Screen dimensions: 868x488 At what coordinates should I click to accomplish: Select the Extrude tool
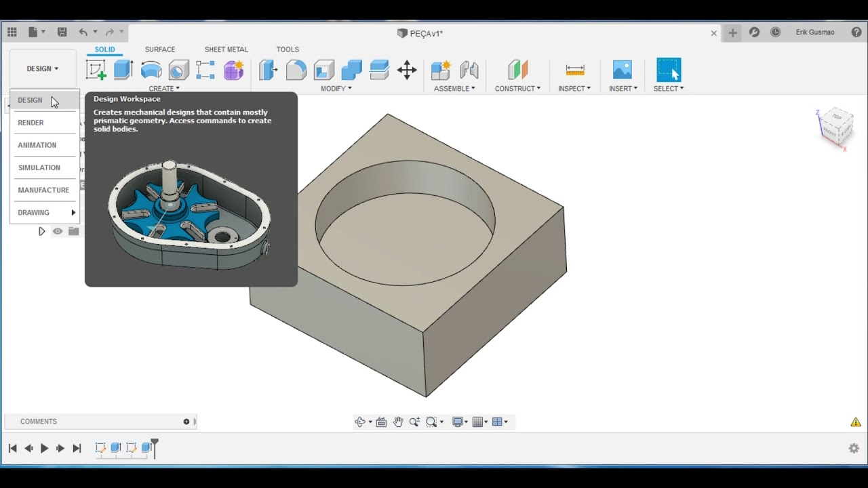point(123,69)
